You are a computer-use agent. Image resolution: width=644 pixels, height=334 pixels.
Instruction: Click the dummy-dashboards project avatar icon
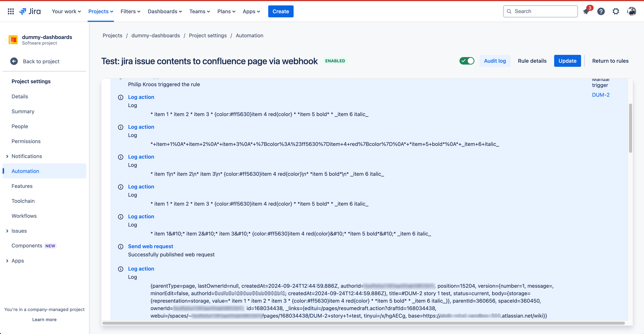(x=13, y=40)
